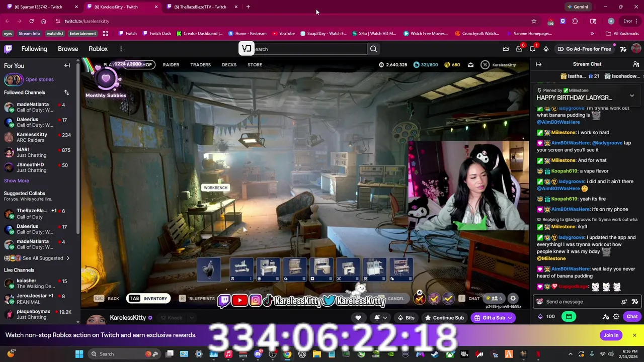
Task: Open browser extensions puzzle icon
Action: tap(575, 21)
